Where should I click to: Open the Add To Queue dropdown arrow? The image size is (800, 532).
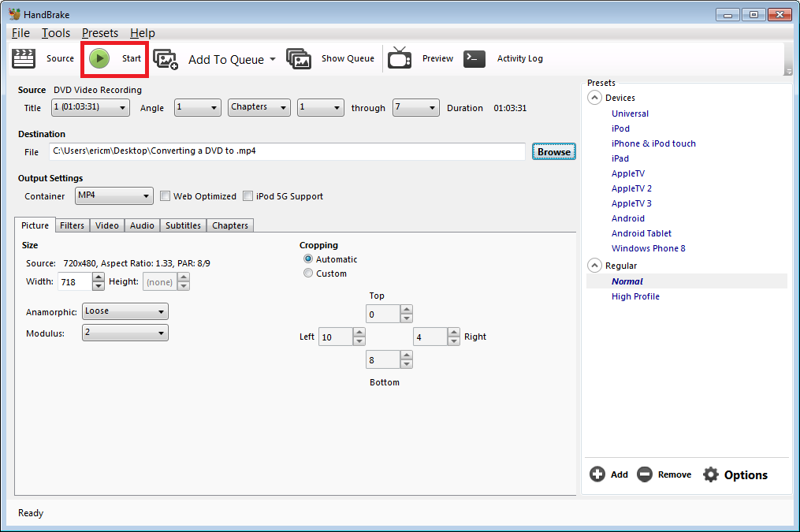coord(273,59)
